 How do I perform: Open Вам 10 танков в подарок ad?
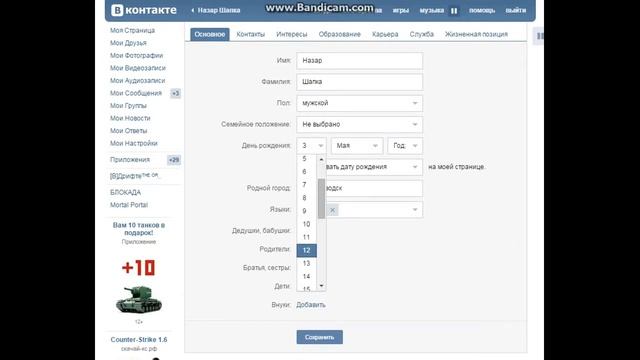click(x=139, y=229)
